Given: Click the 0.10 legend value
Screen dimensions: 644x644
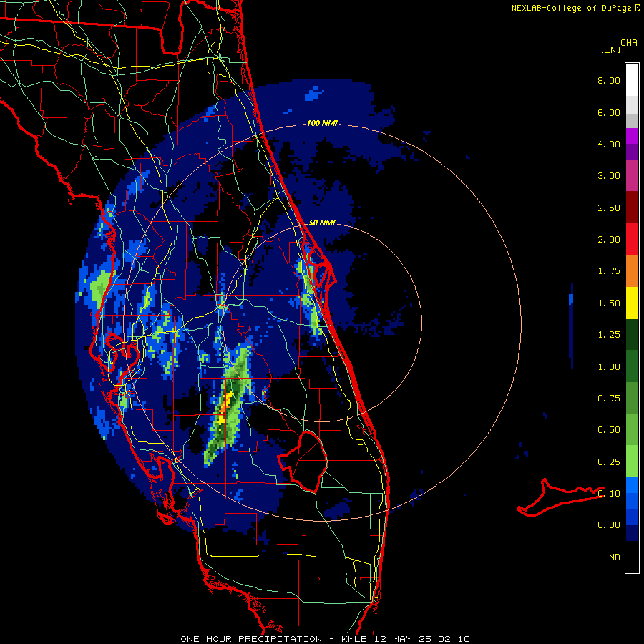Looking at the screenshot, I should (x=609, y=494).
